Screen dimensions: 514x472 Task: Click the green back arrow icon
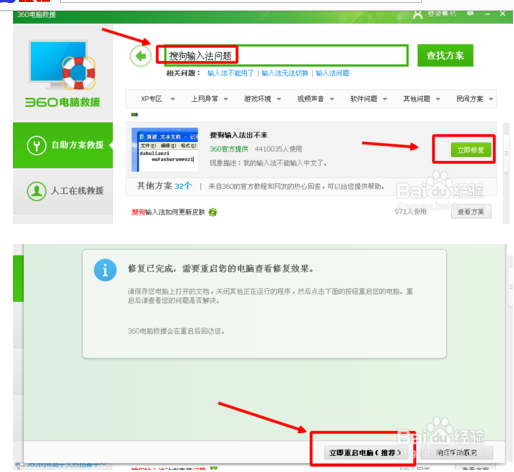click(x=141, y=56)
